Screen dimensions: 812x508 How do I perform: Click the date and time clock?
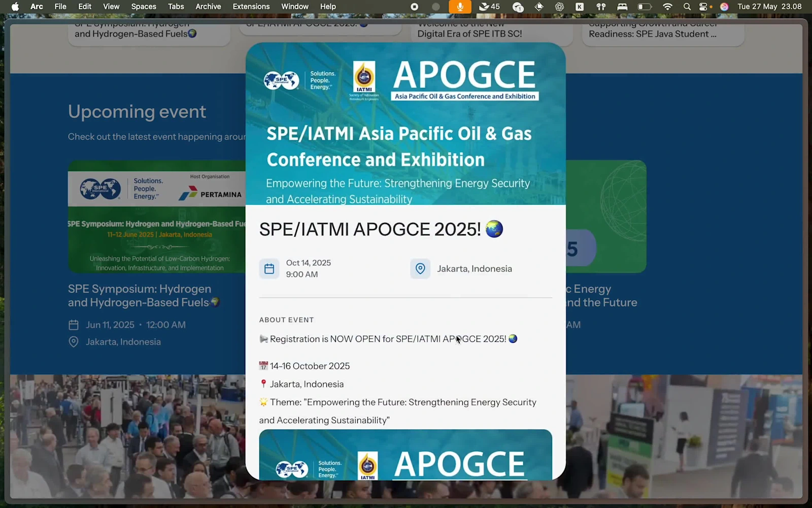pyautogui.click(x=769, y=7)
